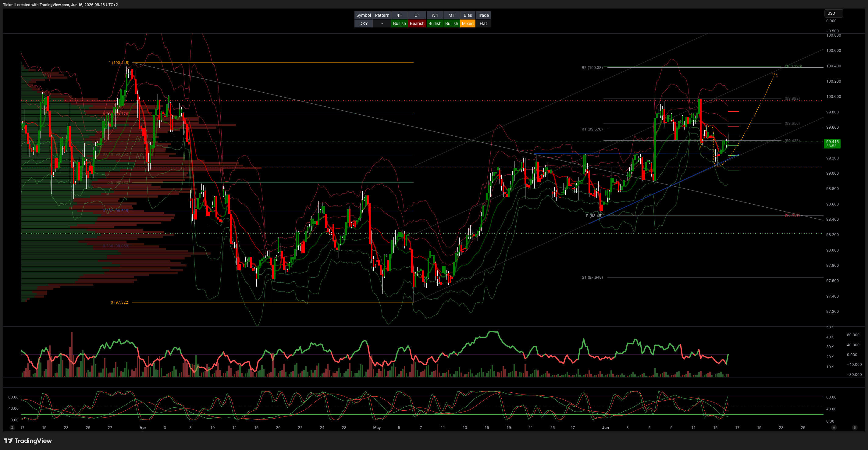Click the DXY symbol cell

[363, 23]
